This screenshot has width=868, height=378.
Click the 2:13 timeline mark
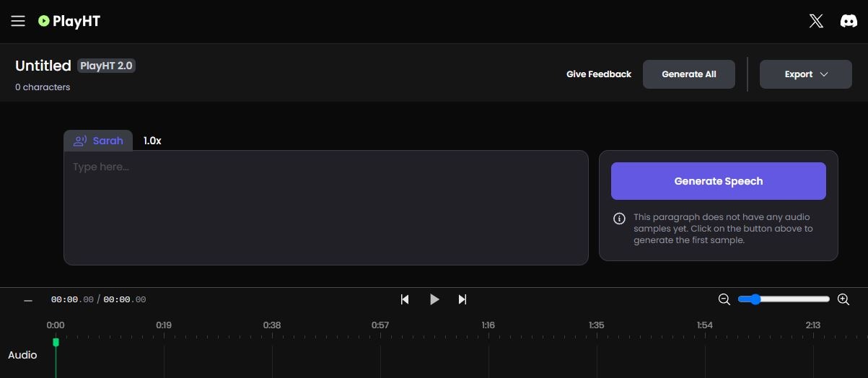tap(813, 325)
